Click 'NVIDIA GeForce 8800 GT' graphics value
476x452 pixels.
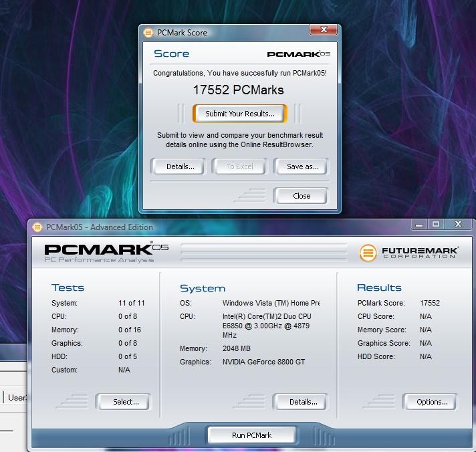click(x=263, y=362)
